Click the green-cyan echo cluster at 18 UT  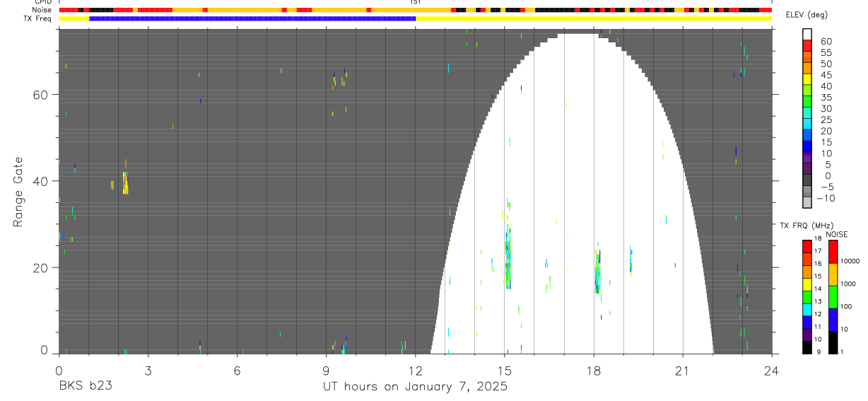pos(597,272)
